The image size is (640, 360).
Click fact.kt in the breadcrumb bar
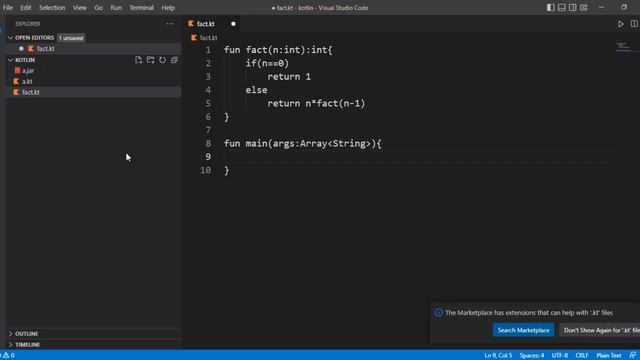click(208, 38)
